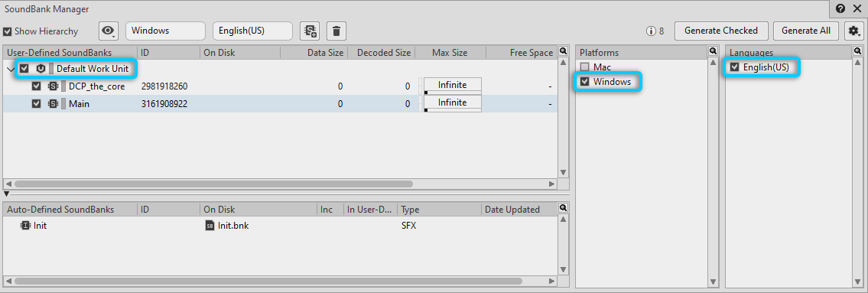Open the SoundBank settings gear icon
This screenshot has height=293, width=868.
(x=853, y=31)
